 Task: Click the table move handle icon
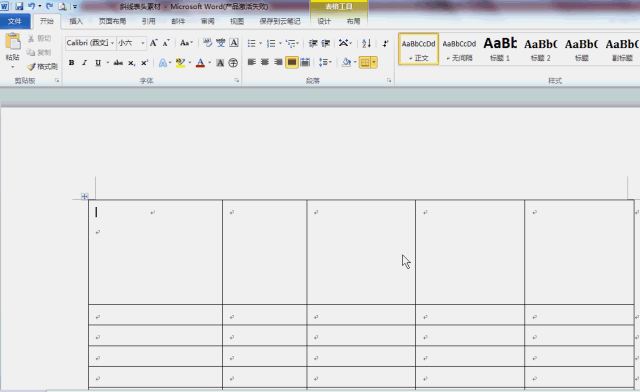click(x=84, y=196)
